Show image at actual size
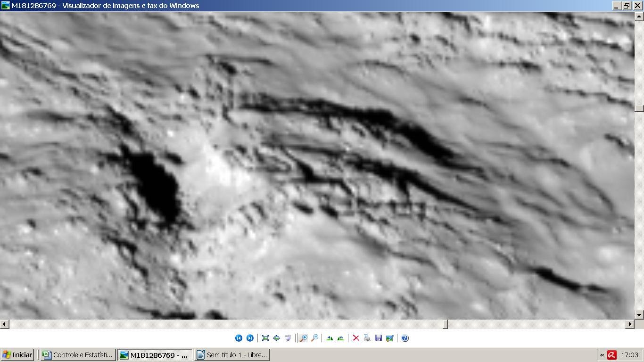Image resolution: width=644 pixels, height=362 pixels. tap(277, 338)
